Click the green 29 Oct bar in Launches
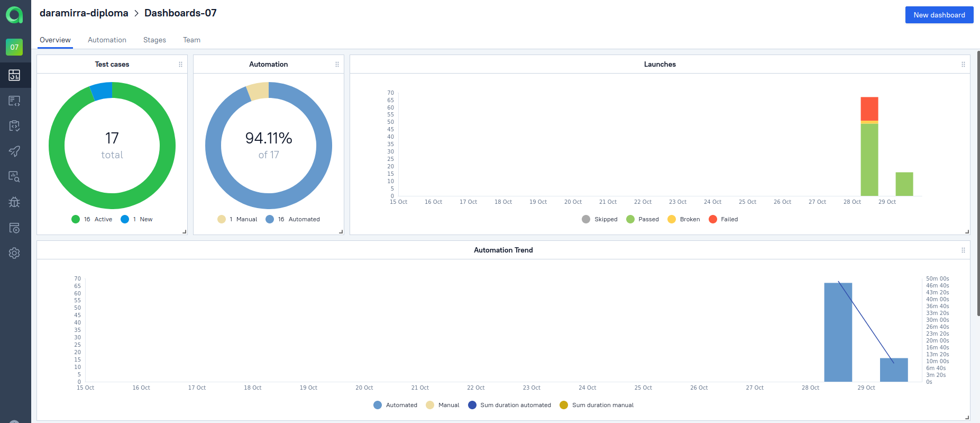This screenshot has width=980, height=423. (904, 184)
